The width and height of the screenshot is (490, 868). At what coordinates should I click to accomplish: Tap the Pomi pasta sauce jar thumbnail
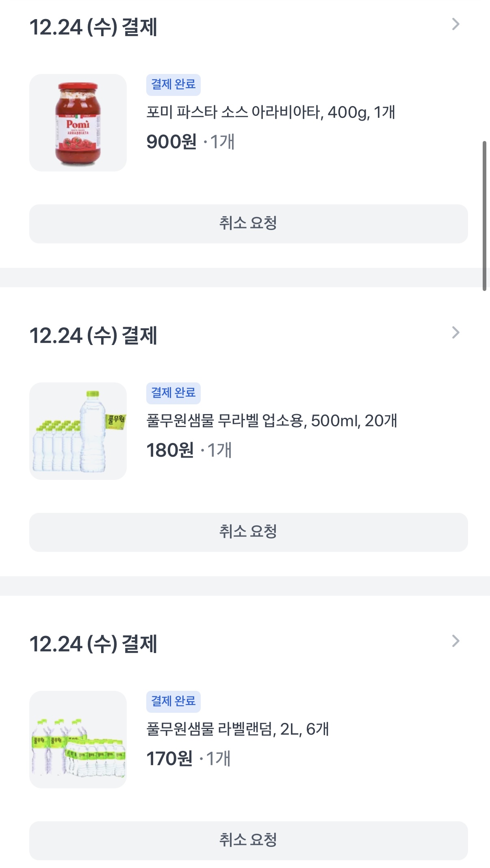point(78,123)
